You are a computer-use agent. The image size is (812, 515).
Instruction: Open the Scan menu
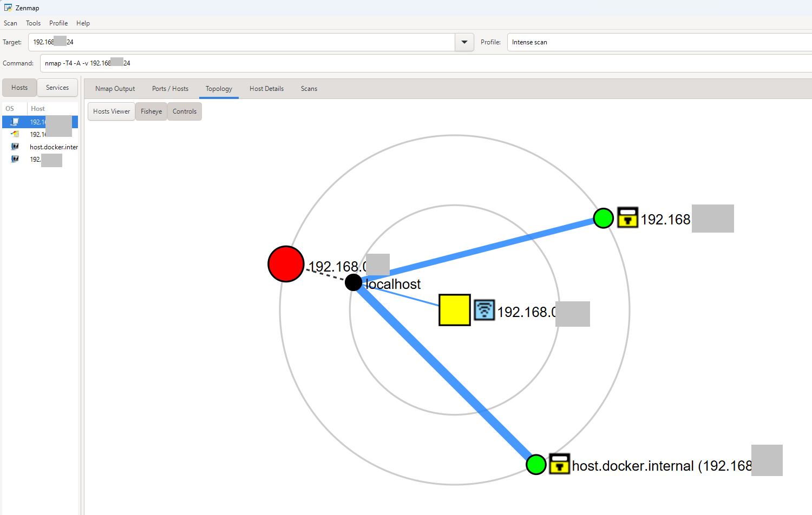(10, 23)
